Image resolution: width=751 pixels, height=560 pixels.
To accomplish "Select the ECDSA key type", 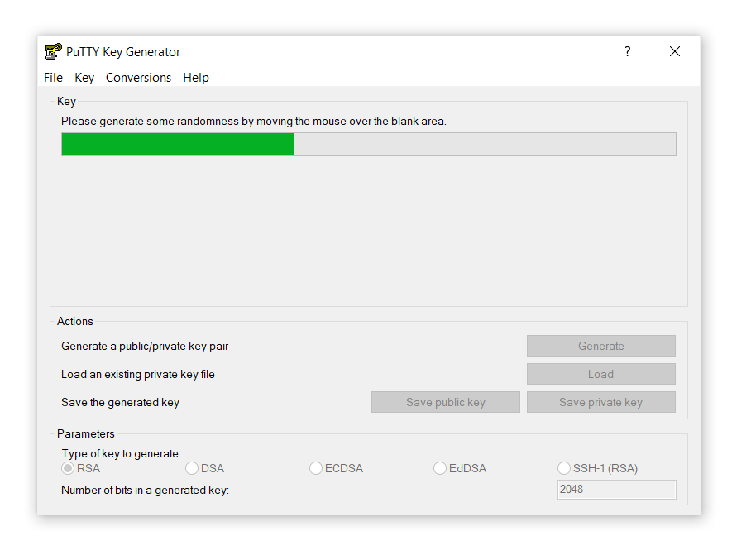I will tap(337, 468).
